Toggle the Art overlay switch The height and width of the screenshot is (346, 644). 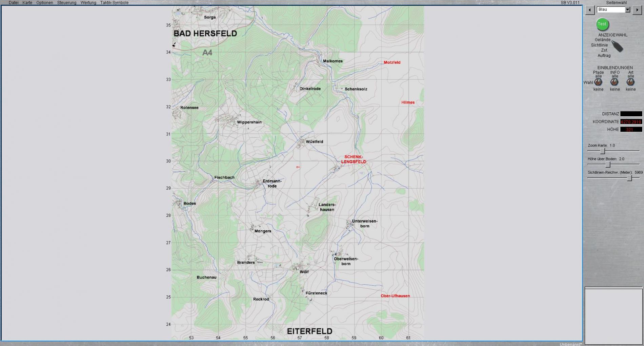point(630,82)
